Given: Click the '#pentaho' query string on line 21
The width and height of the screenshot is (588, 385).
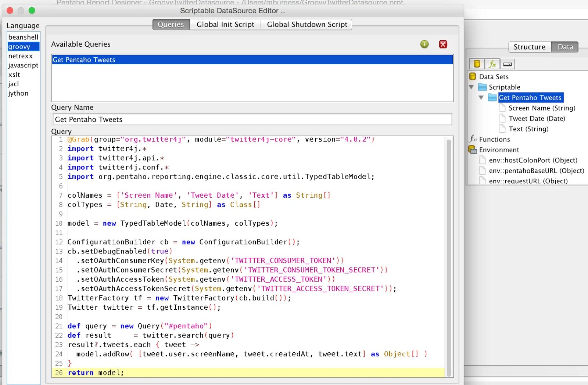Looking at the screenshot, I should [186, 326].
